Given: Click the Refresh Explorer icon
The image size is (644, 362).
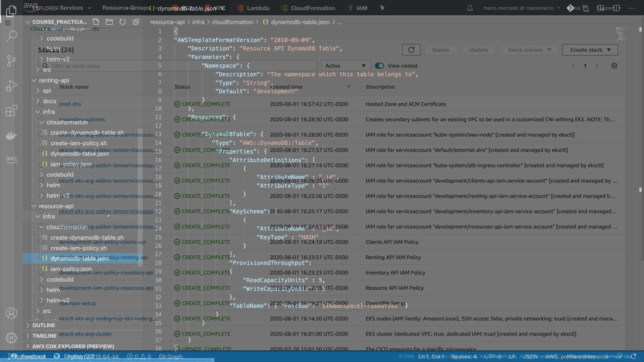Looking at the screenshot, I should (x=122, y=22).
